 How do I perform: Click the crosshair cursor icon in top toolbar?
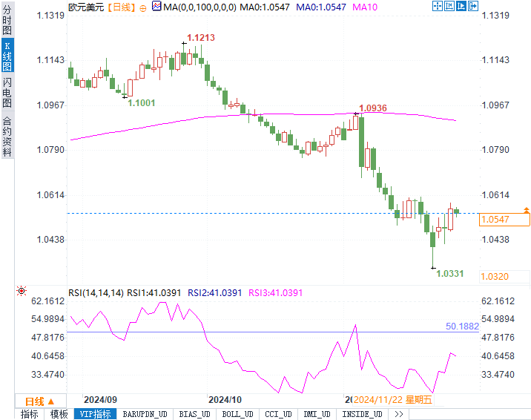(438, 6)
